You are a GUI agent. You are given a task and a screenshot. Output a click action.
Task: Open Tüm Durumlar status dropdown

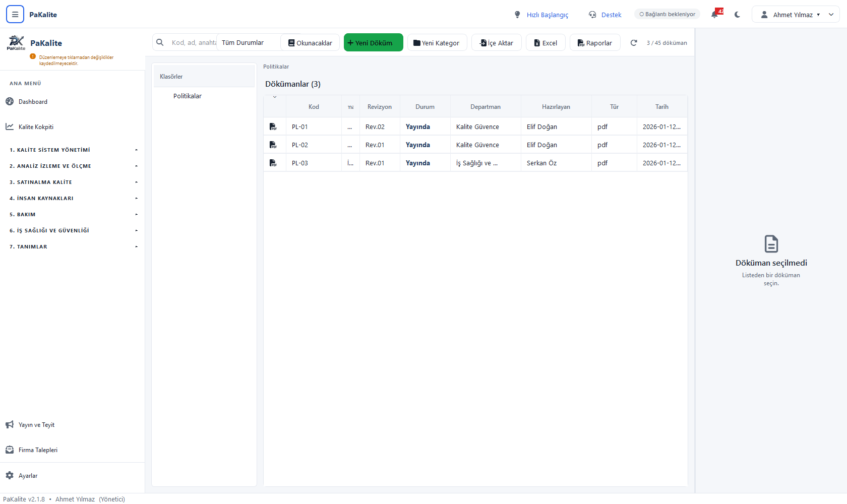coord(248,43)
